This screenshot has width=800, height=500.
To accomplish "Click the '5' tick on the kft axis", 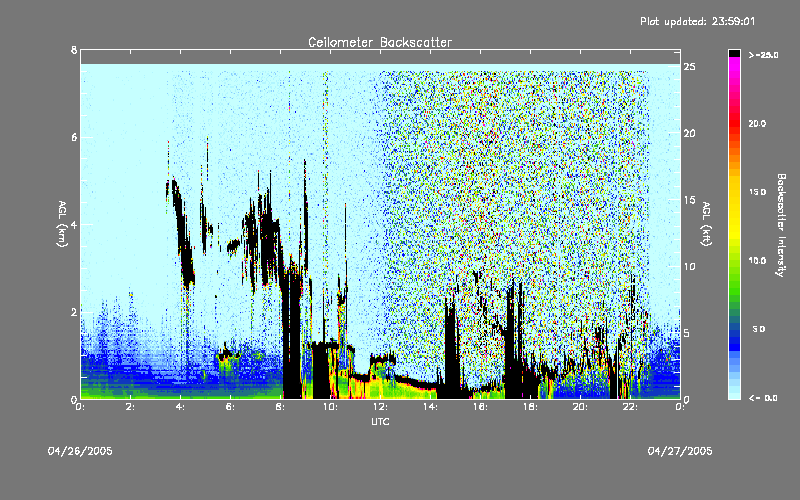I will (687, 333).
